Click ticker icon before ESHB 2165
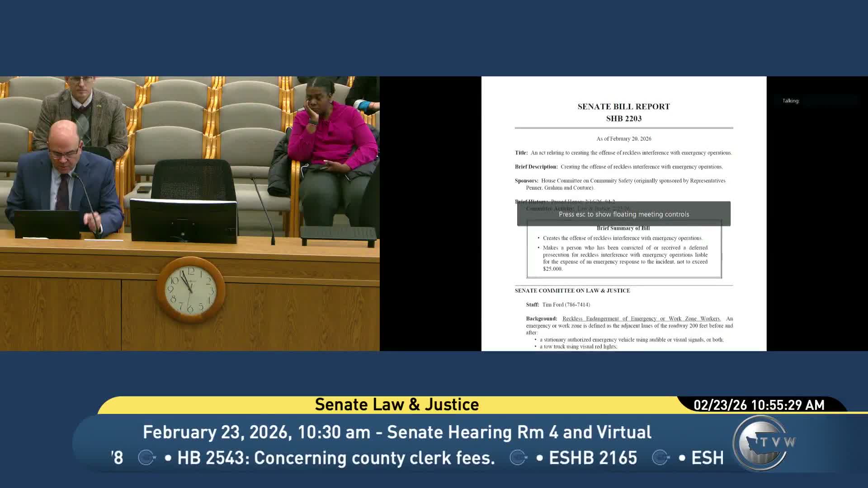Screen dimensions: 868x488 519,458
